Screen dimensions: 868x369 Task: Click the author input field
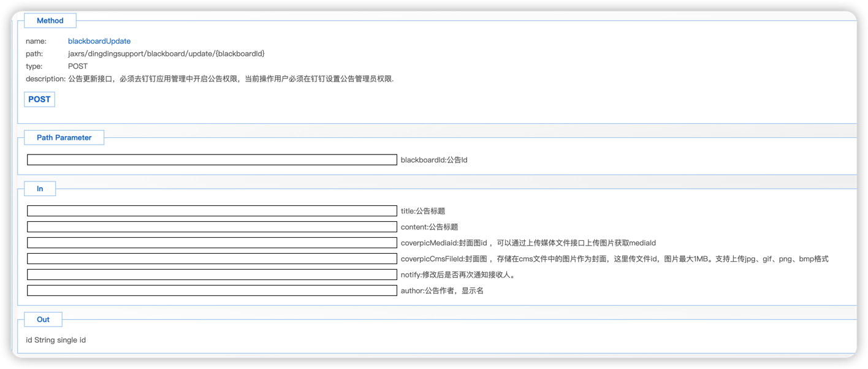[212, 291]
